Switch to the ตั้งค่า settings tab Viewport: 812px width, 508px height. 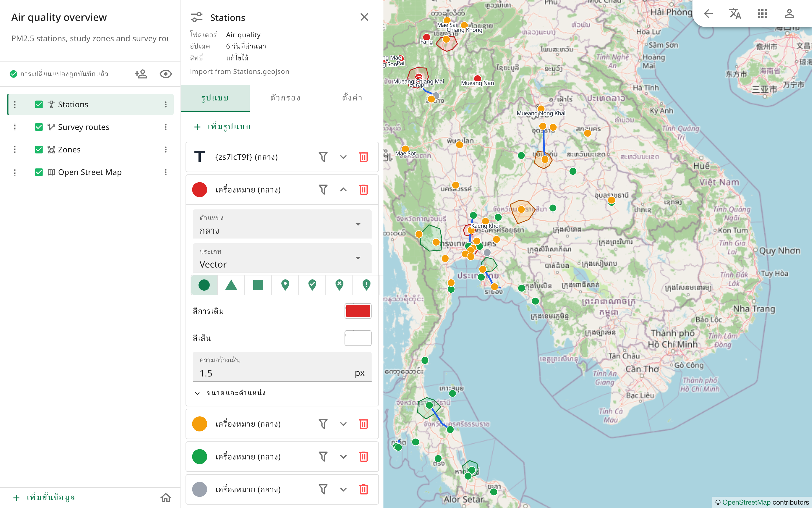pos(352,98)
